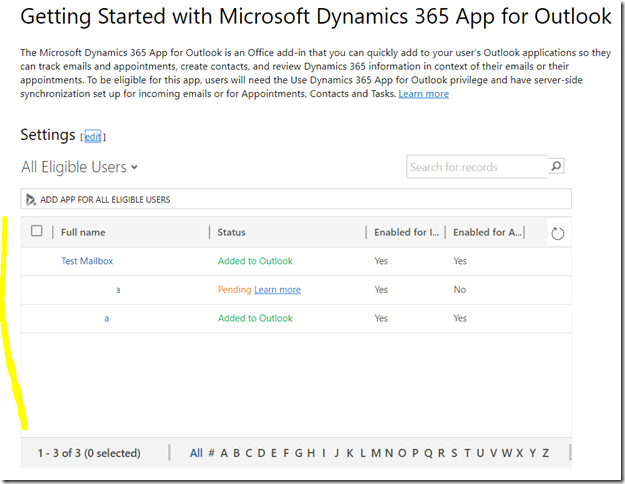
Task: Filter users by letter S
Action: (454, 453)
